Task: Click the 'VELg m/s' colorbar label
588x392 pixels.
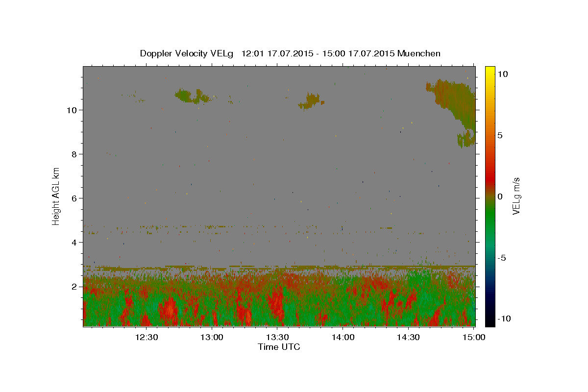Action: [516, 196]
